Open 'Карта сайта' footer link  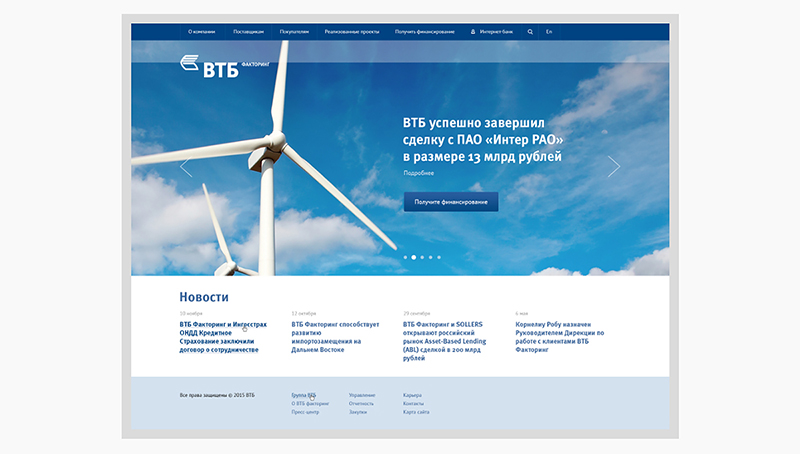pyautogui.click(x=416, y=412)
